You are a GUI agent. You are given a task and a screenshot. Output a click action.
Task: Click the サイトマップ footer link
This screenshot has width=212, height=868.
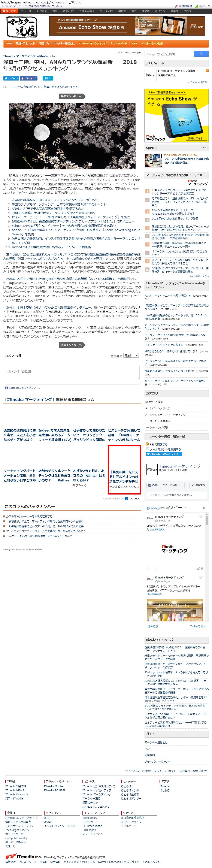[x=132, y=771]
